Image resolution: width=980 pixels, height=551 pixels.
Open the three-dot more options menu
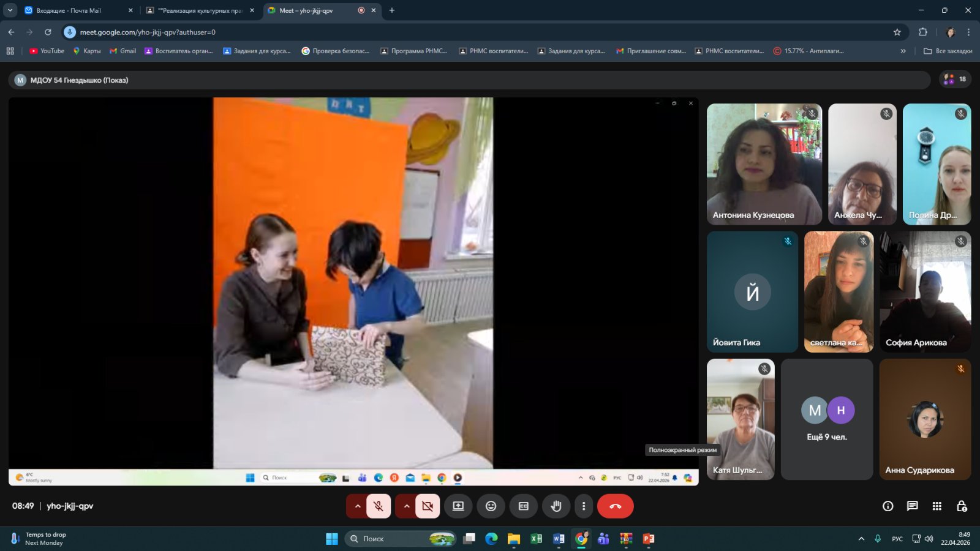[x=584, y=506]
